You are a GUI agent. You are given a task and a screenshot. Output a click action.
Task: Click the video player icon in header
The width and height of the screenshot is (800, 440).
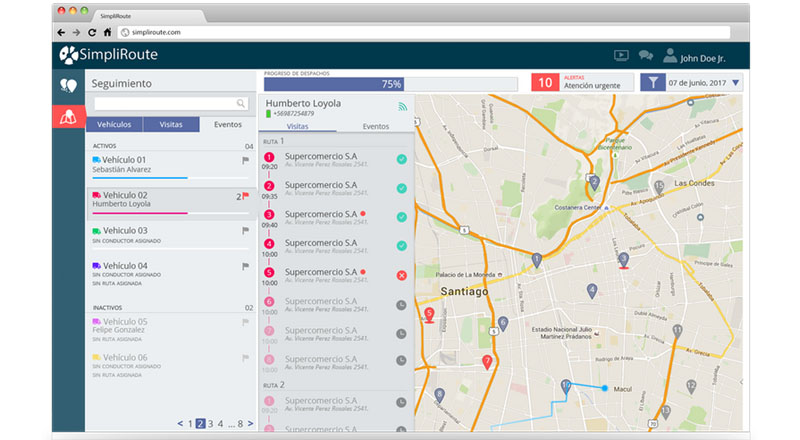[620, 56]
